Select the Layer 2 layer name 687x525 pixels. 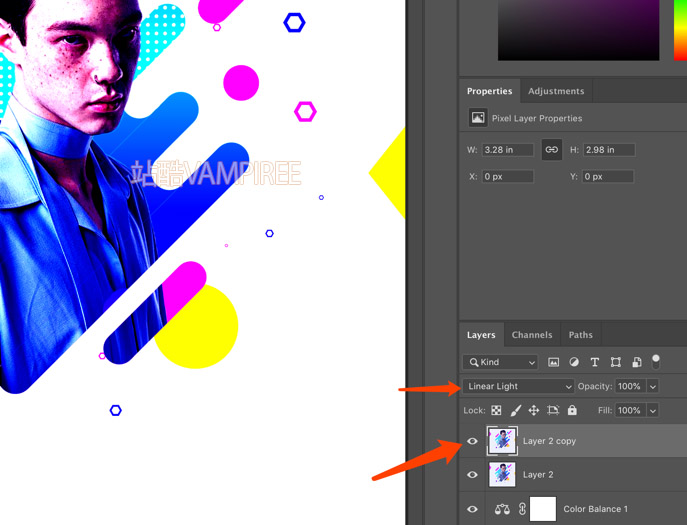pos(538,475)
